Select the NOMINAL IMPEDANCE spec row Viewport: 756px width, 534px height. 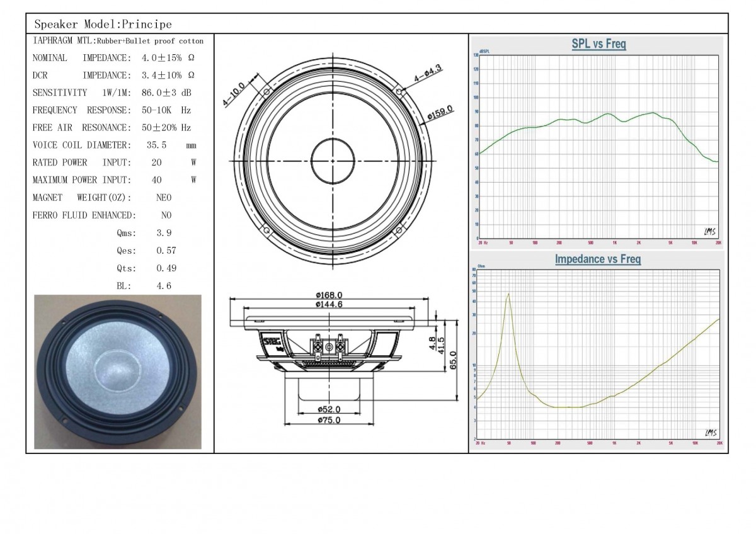click(113, 58)
